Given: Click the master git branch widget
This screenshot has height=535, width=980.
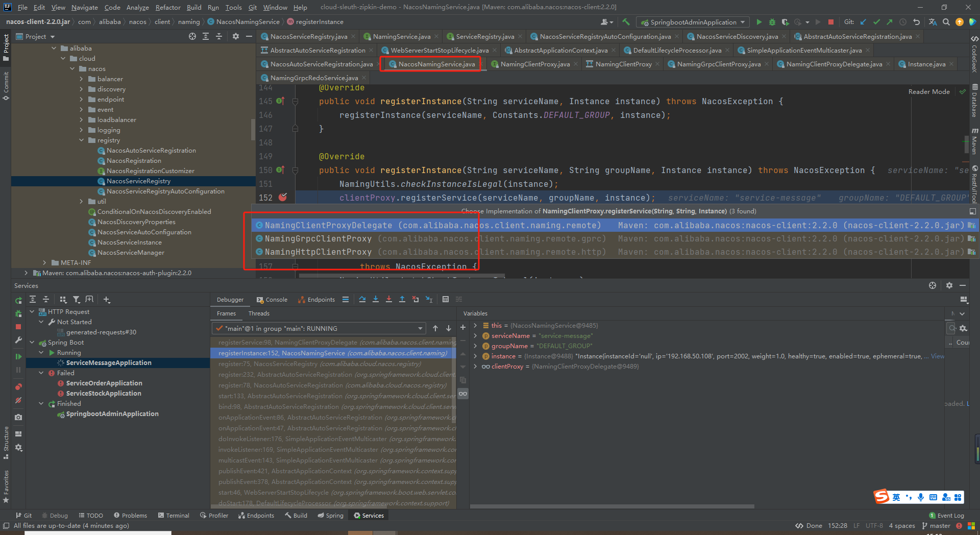Looking at the screenshot, I should tap(936, 526).
